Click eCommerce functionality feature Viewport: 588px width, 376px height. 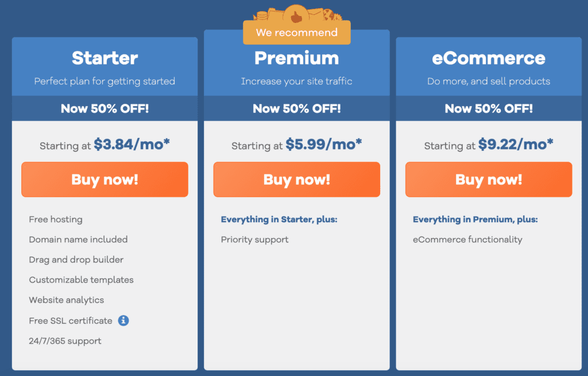pos(467,239)
